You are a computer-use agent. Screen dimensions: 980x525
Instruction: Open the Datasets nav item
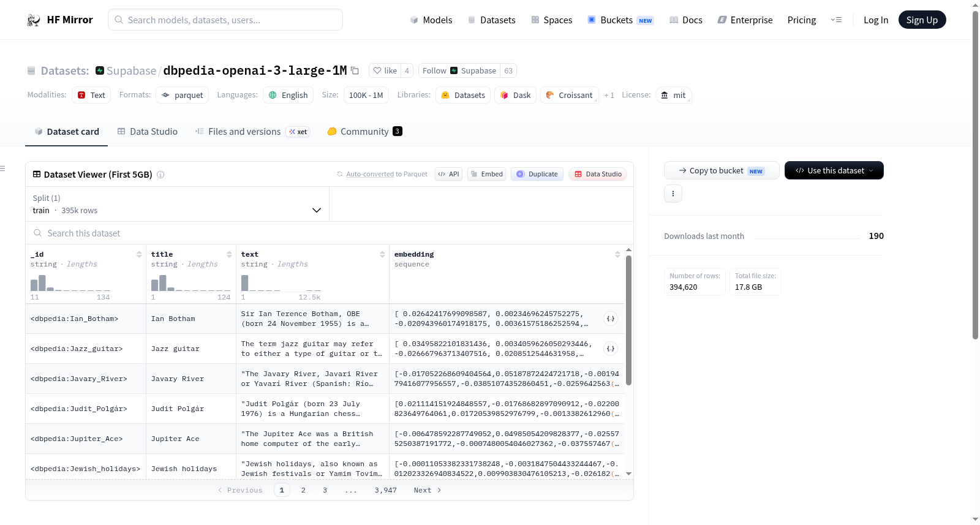[491, 20]
